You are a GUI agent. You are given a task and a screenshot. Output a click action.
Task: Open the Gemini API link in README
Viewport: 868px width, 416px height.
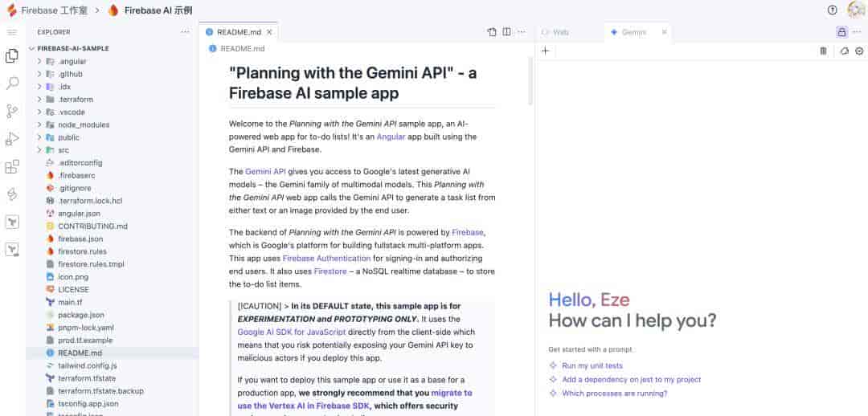click(x=266, y=172)
